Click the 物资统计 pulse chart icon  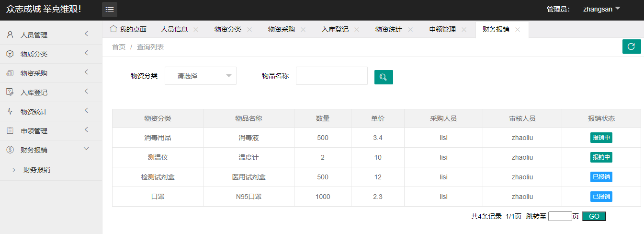(10, 111)
